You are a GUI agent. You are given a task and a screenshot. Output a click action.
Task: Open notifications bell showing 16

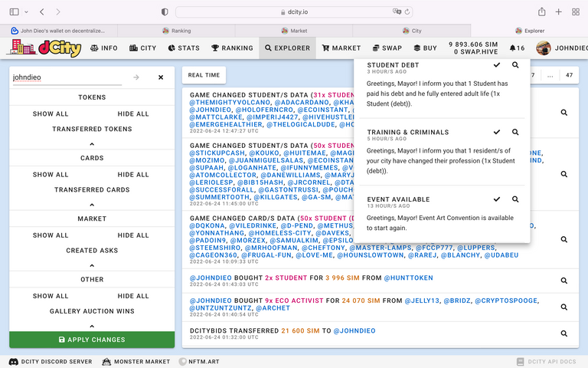[517, 48]
